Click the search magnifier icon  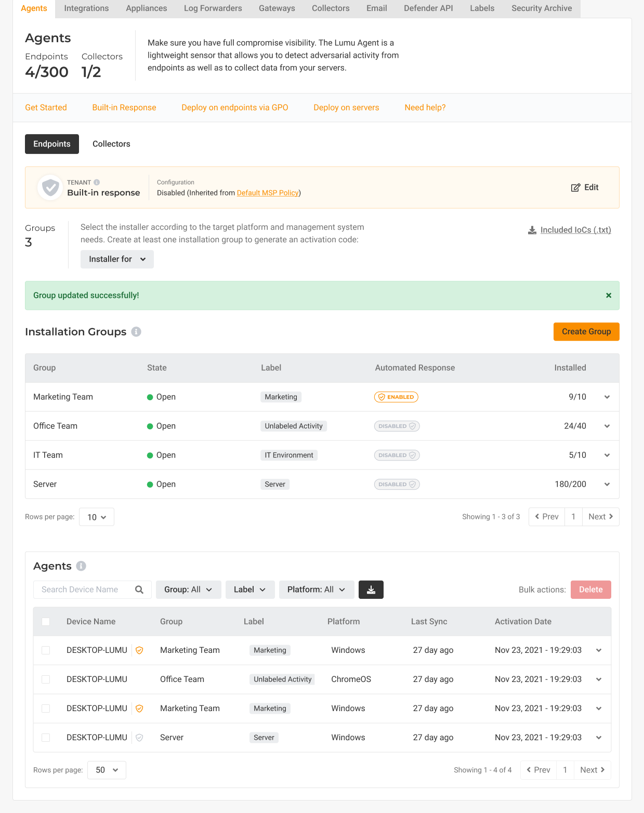[x=139, y=589]
